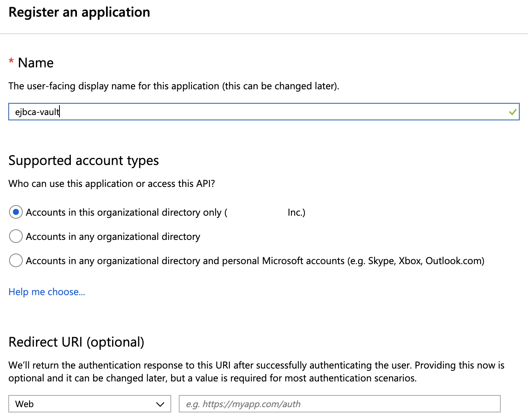Image resolution: width=528 pixels, height=420 pixels.
Task: Click the green validation checkmark in Name field
Action: click(513, 112)
